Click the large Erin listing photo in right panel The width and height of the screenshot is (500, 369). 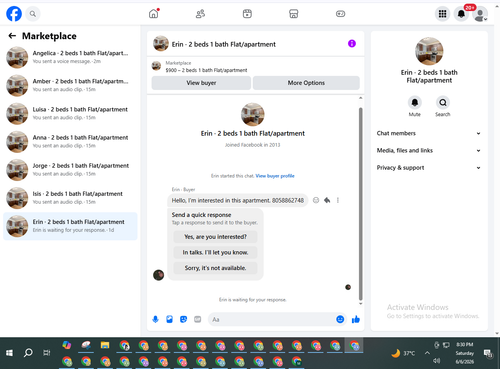click(429, 51)
